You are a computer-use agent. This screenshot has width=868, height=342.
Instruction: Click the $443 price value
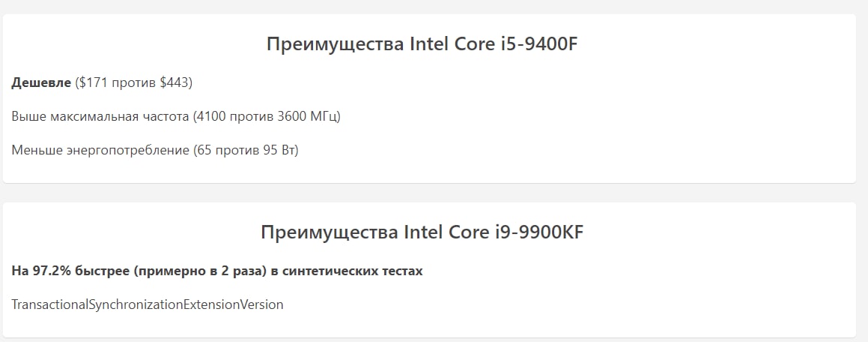[x=174, y=84]
